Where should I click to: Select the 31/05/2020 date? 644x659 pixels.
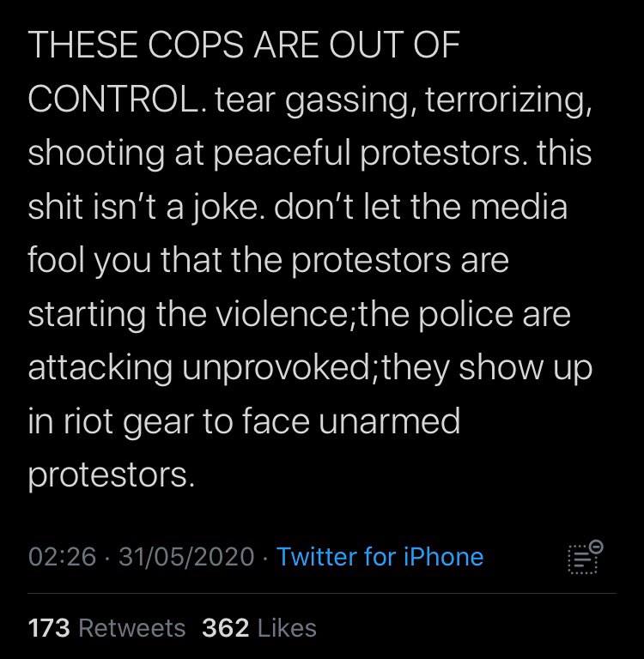coord(186,557)
